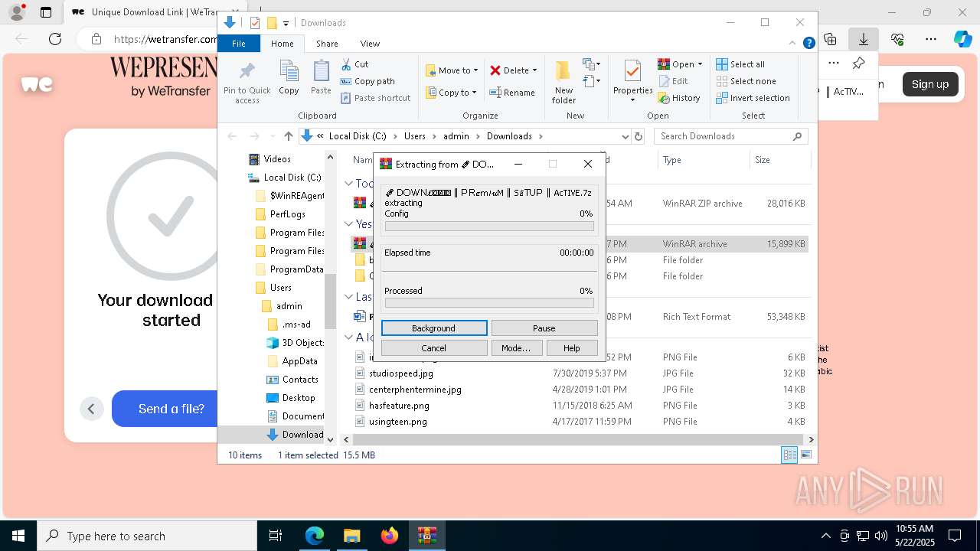Open the Open dropdown in ribbon

[680, 64]
